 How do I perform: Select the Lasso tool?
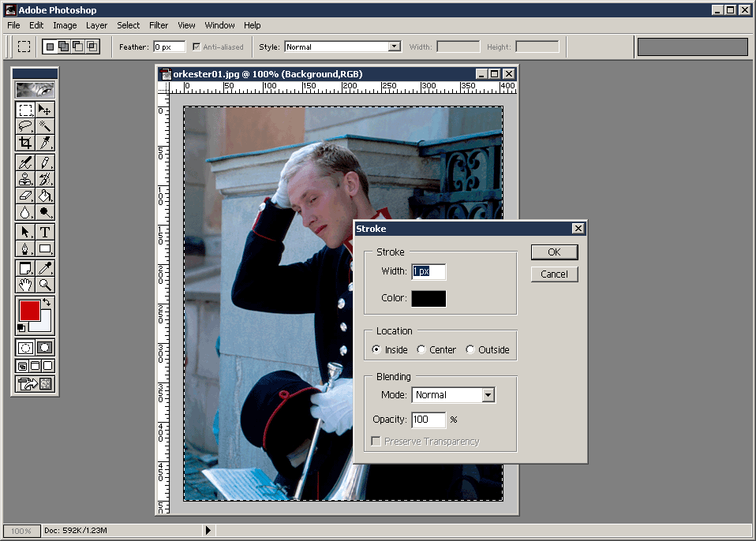[25, 126]
